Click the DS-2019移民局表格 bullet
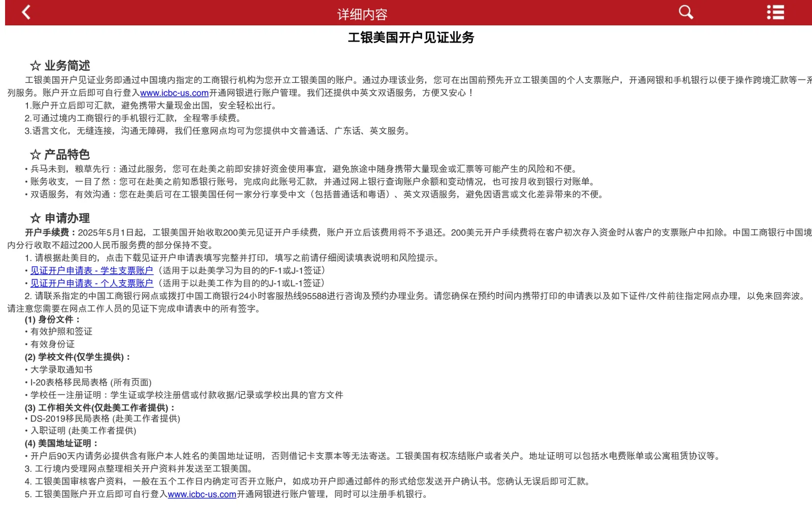 [103, 419]
